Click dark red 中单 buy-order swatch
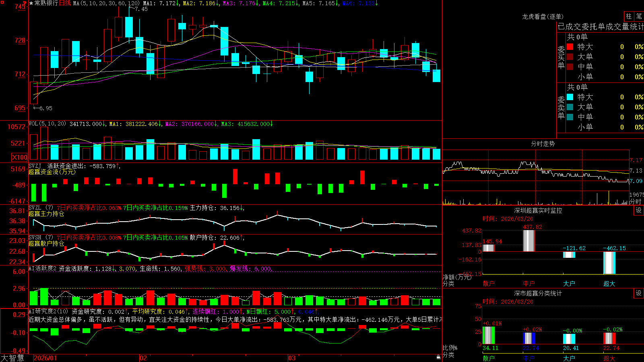Image resolution: width=644 pixels, height=362 pixels. click(570, 67)
